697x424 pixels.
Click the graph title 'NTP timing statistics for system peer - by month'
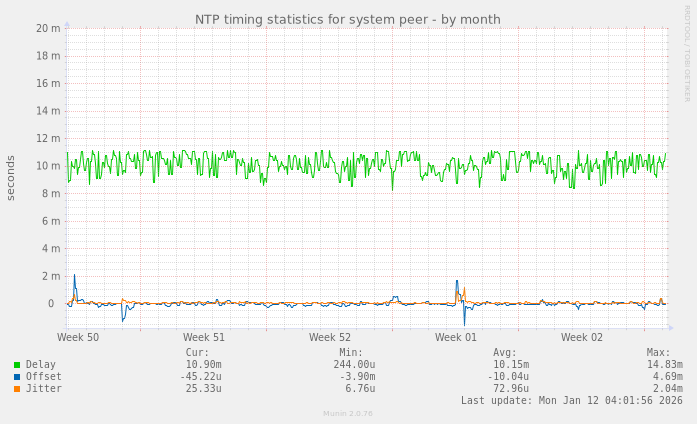click(348, 20)
